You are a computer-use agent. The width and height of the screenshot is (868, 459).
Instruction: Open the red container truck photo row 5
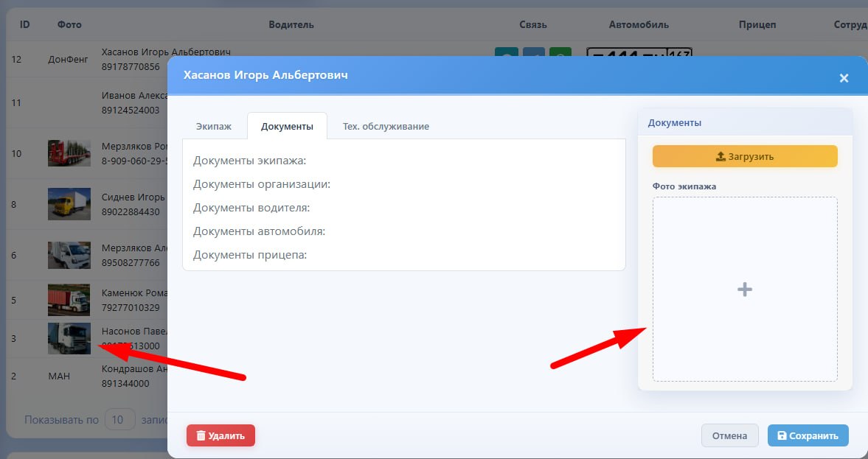(x=69, y=300)
